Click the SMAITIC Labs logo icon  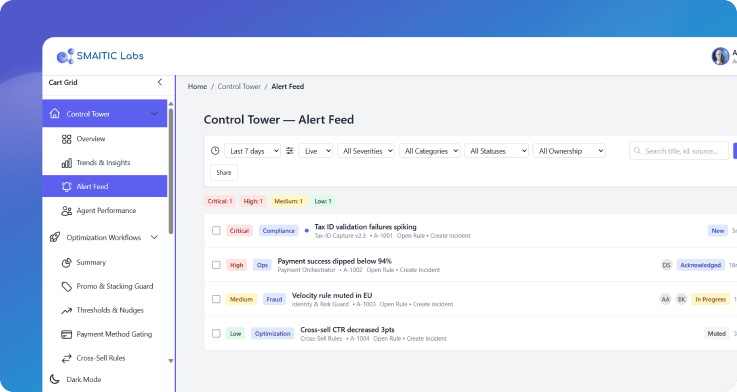pyautogui.click(x=65, y=56)
